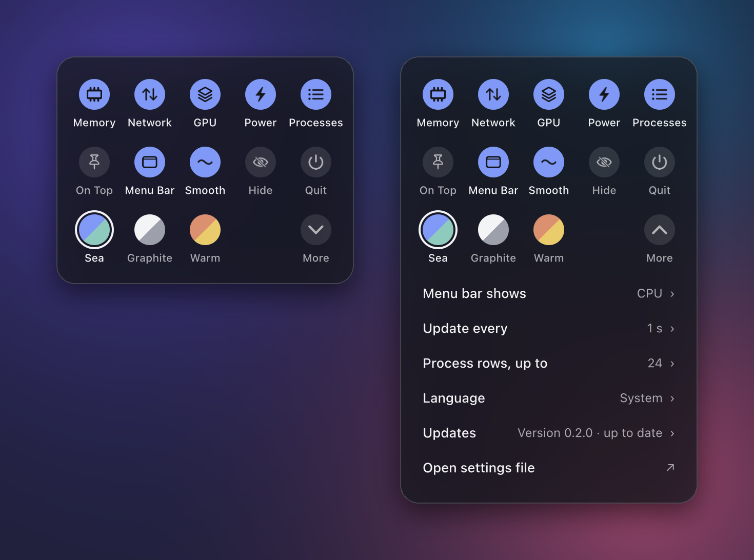Toggle On Top pin in the collapsed left panel
Screen dimensions: 754x560
point(94,162)
